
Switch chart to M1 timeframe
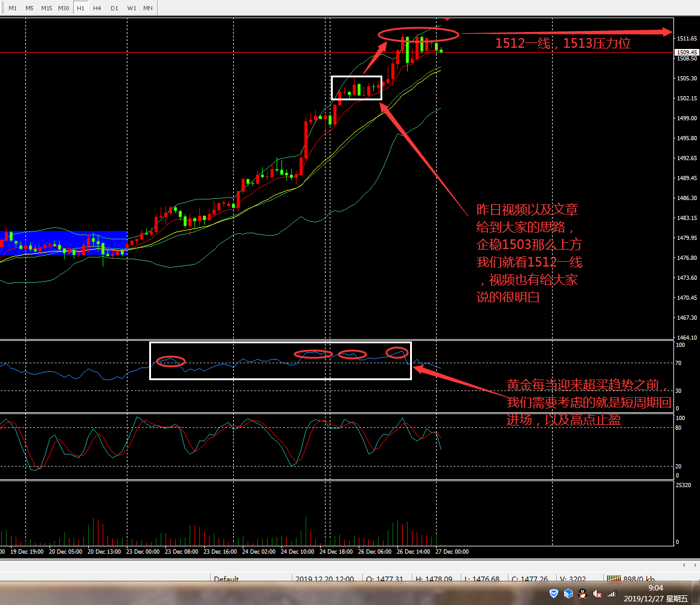pyautogui.click(x=13, y=8)
